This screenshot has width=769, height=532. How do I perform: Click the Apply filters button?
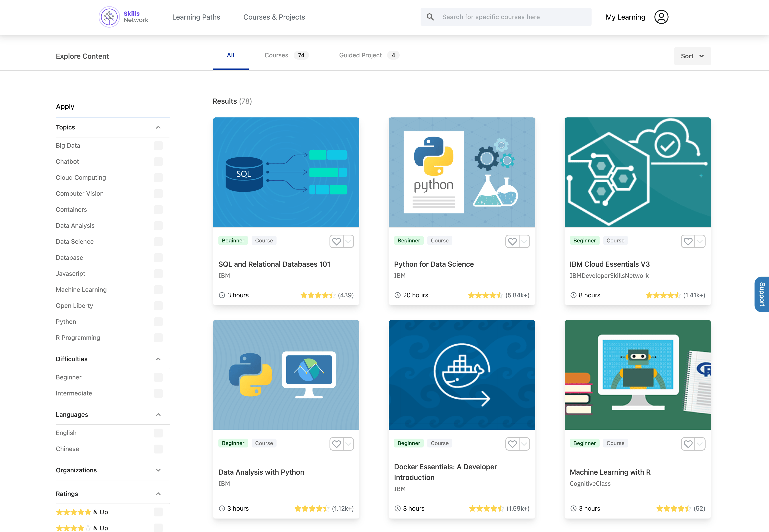pyautogui.click(x=65, y=106)
